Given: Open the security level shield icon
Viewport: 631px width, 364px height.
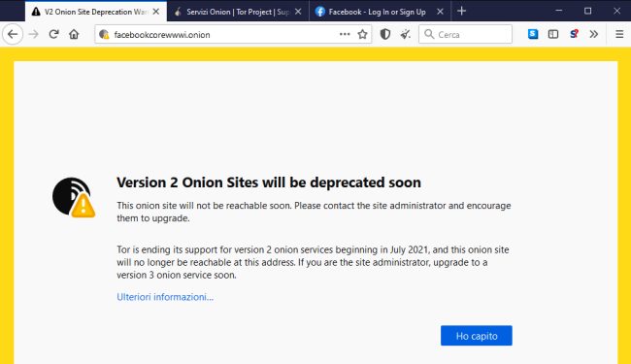Looking at the screenshot, I should tap(385, 34).
